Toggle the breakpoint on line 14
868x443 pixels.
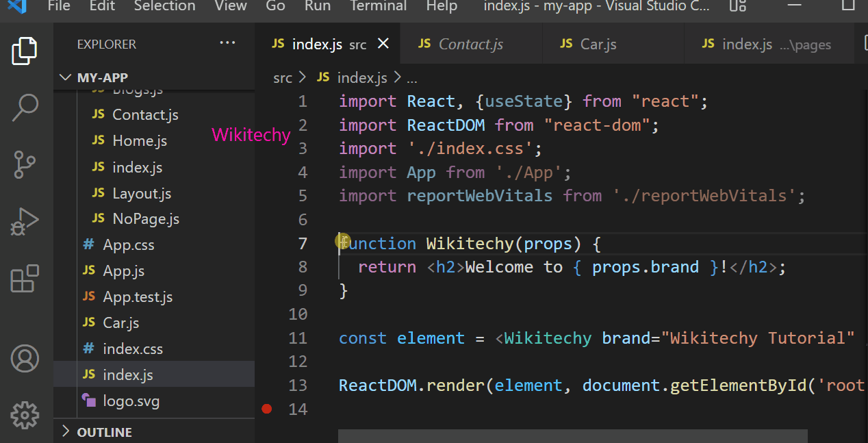pos(267,408)
